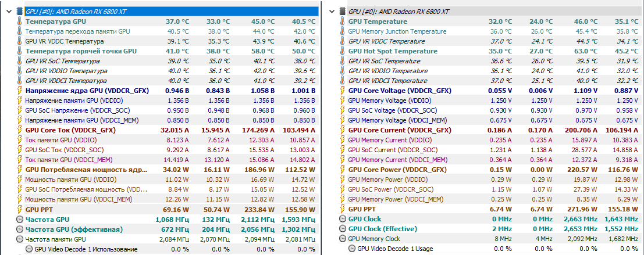644x255 pixels.
Task: Click the 2,112 МГц maximum frequency value
Action: click(x=258, y=219)
